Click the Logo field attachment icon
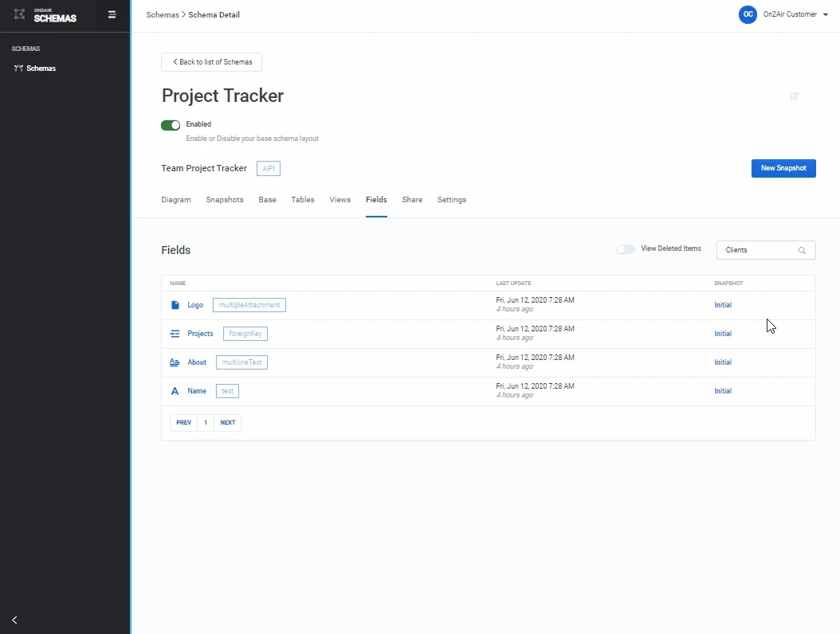The image size is (840, 634). 175,305
